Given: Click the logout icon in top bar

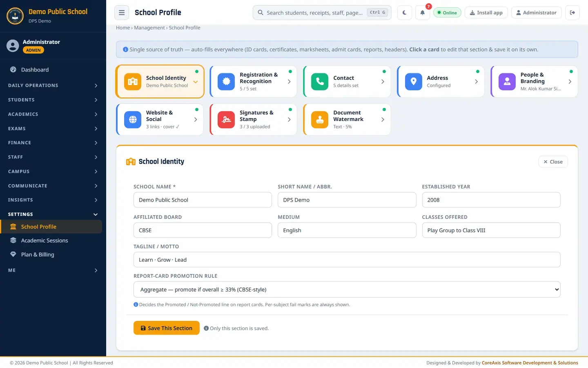Looking at the screenshot, I should pyautogui.click(x=572, y=13).
